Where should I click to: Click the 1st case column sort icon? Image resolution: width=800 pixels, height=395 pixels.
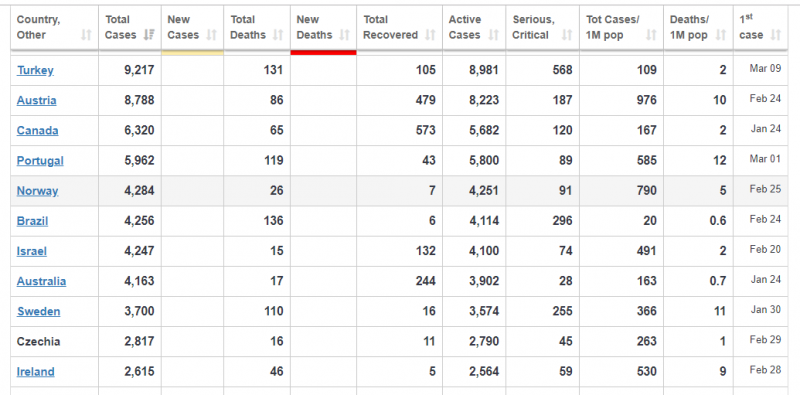click(x=776, y=35)
